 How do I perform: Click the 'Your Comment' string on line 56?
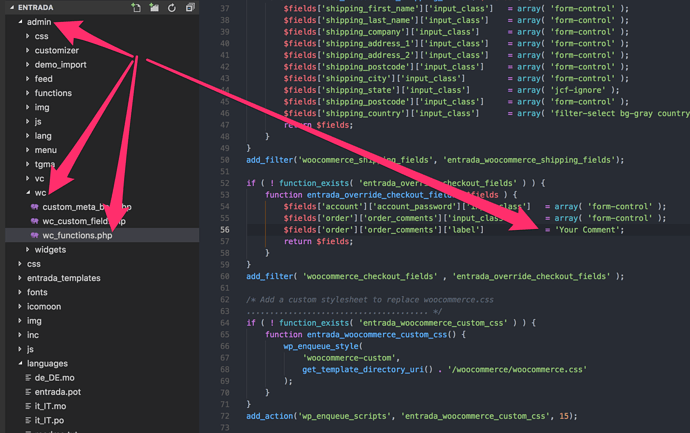pos(587,230)
